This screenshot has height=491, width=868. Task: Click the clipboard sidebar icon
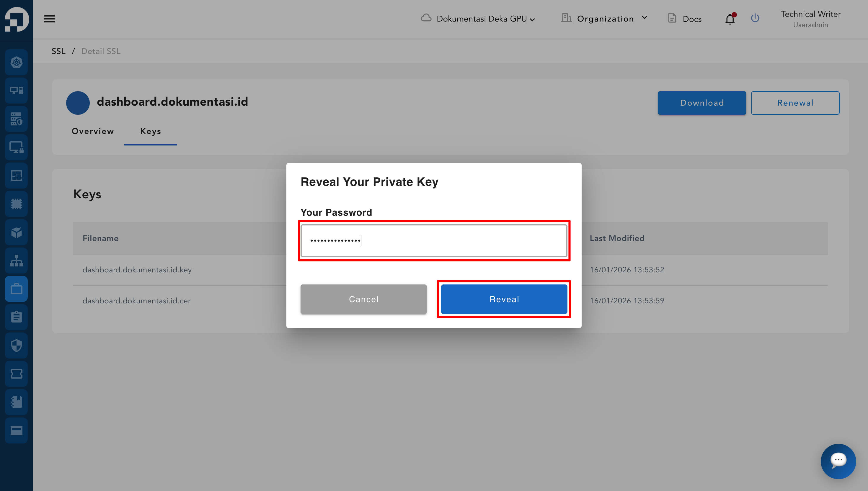16,317
